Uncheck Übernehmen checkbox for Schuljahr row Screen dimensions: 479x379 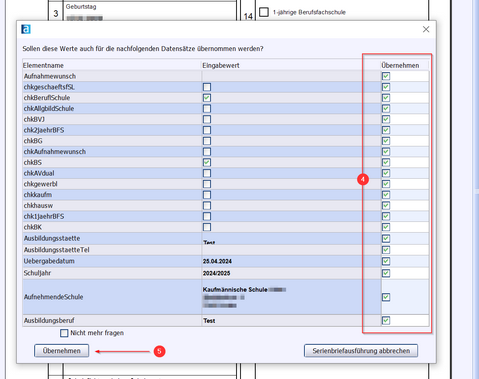(386, 273)
